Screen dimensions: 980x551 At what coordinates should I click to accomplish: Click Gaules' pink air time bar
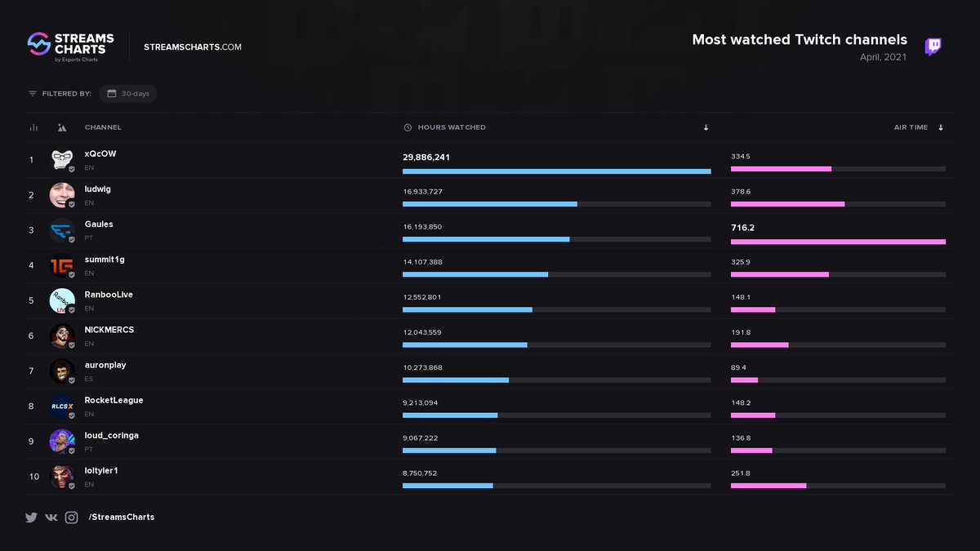[x=837, y=242]
